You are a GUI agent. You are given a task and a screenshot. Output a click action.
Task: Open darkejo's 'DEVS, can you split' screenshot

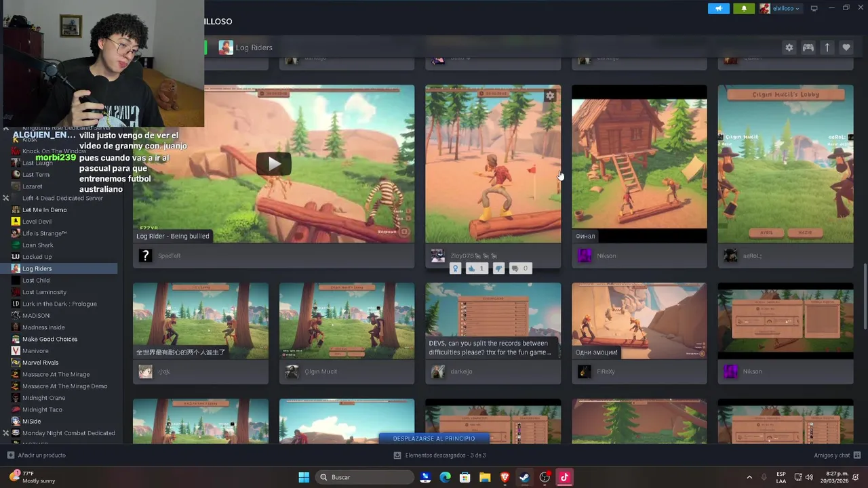pyautogui.click(x=493, y=321)
